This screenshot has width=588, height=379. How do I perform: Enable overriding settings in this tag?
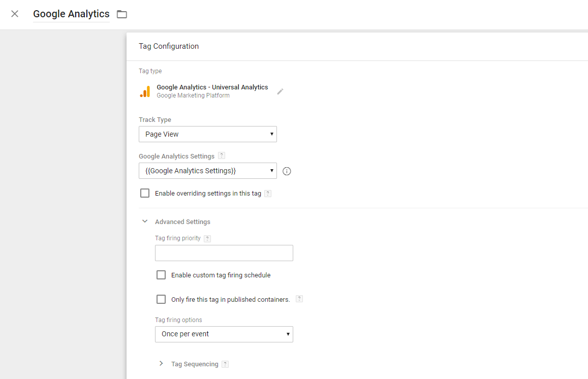pyautogui.click(x=145, y=193)
